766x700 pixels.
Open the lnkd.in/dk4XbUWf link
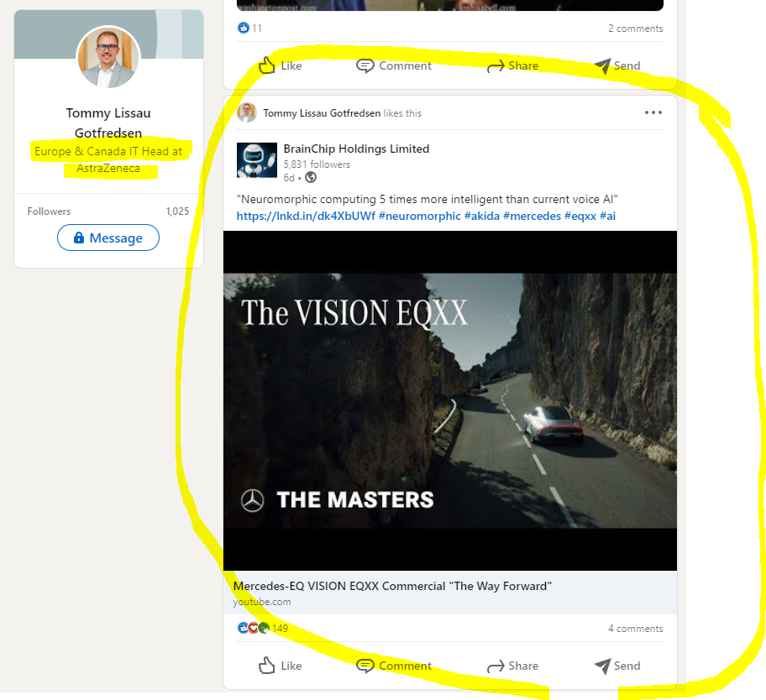coord(306,216)
